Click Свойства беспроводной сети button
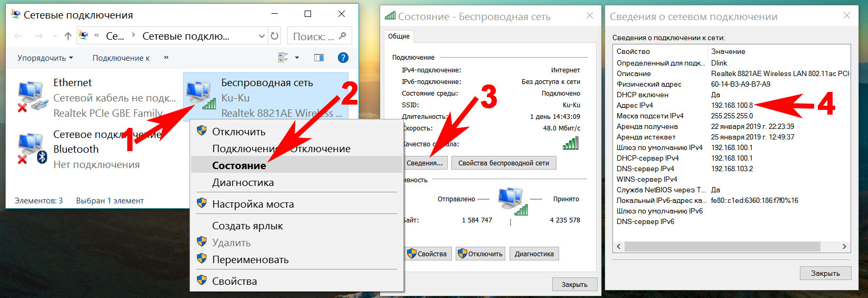Viewport: 868px width, 298px height. point(504,163)
